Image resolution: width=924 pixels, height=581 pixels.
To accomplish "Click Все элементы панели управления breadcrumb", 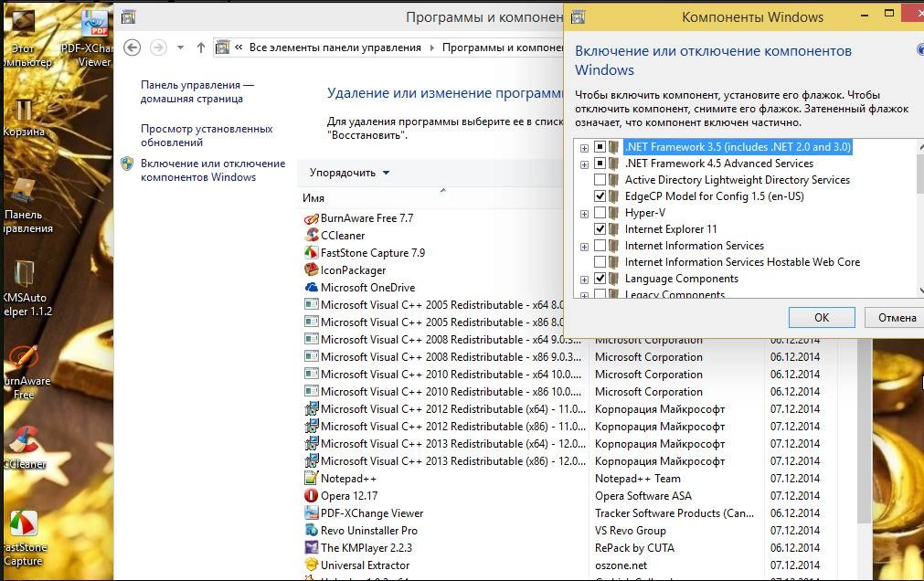I will [335, 48].
